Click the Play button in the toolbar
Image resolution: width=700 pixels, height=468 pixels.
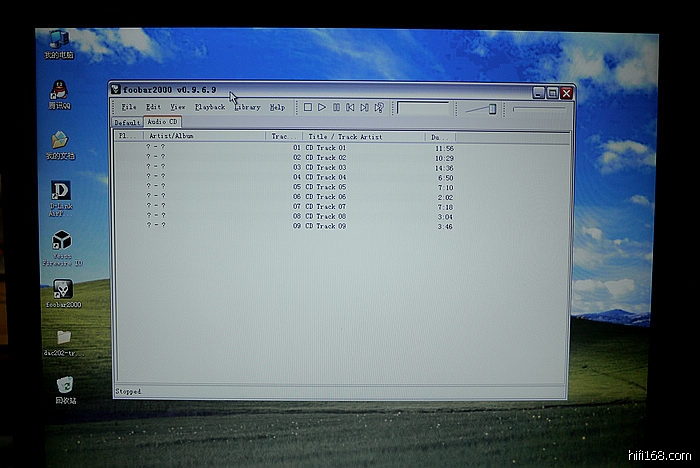322,107
